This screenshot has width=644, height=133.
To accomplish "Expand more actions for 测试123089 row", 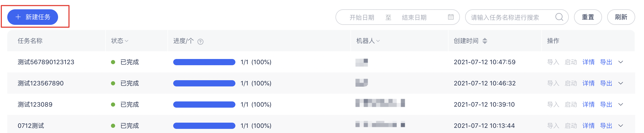I will pyautogui.click(x=621, y=104).
